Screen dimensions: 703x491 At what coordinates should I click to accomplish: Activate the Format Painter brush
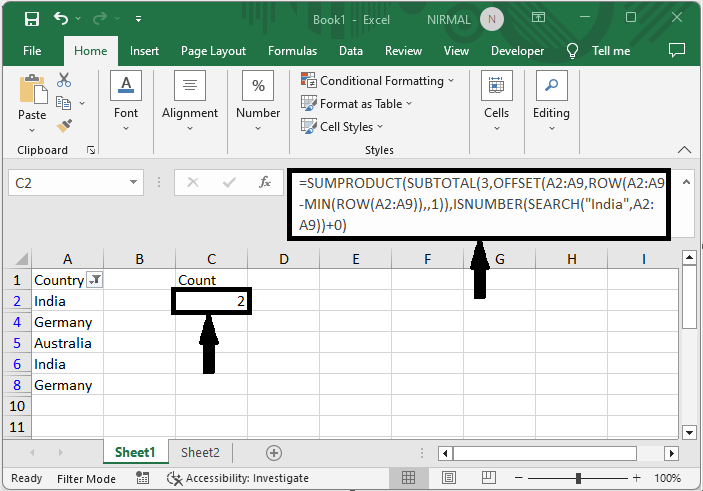(x=64, y=126)
